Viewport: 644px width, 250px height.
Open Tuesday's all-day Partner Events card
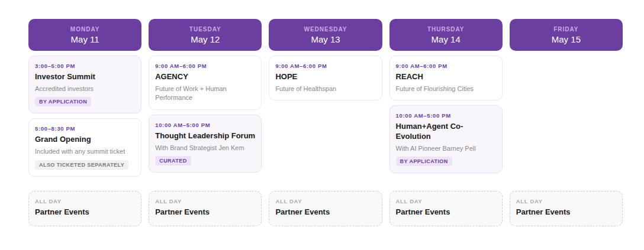tap(205, 208)
